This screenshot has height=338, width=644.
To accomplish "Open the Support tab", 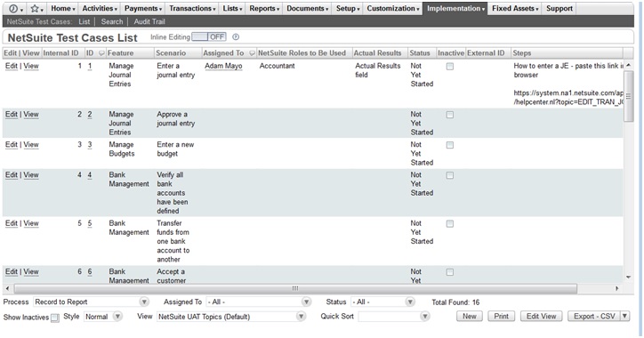I will pos(559,9).
